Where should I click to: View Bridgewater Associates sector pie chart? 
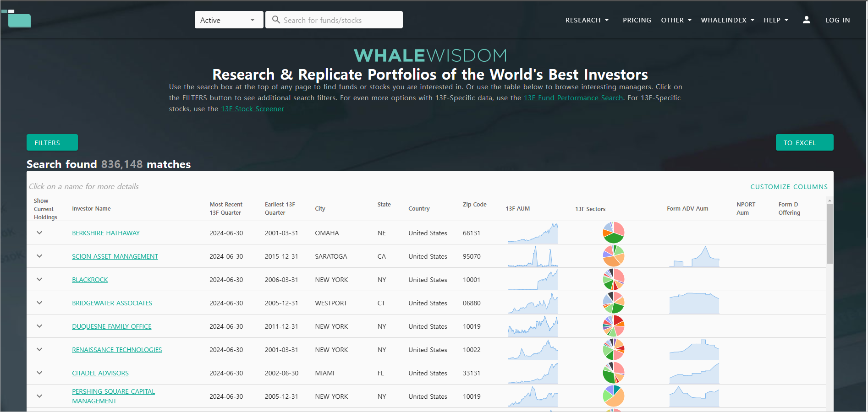tap(613, 303)
